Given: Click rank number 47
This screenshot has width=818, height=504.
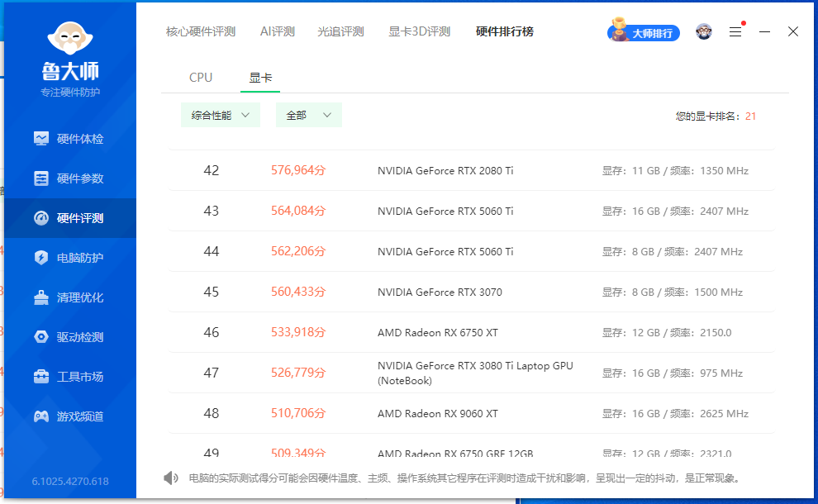Looking at the screenshot, I should pos(212,373).
